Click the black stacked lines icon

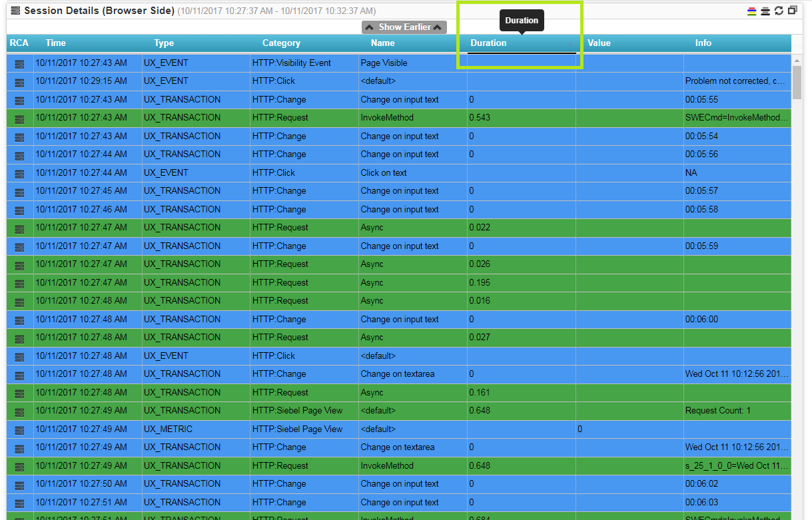(x=765, y=11)
